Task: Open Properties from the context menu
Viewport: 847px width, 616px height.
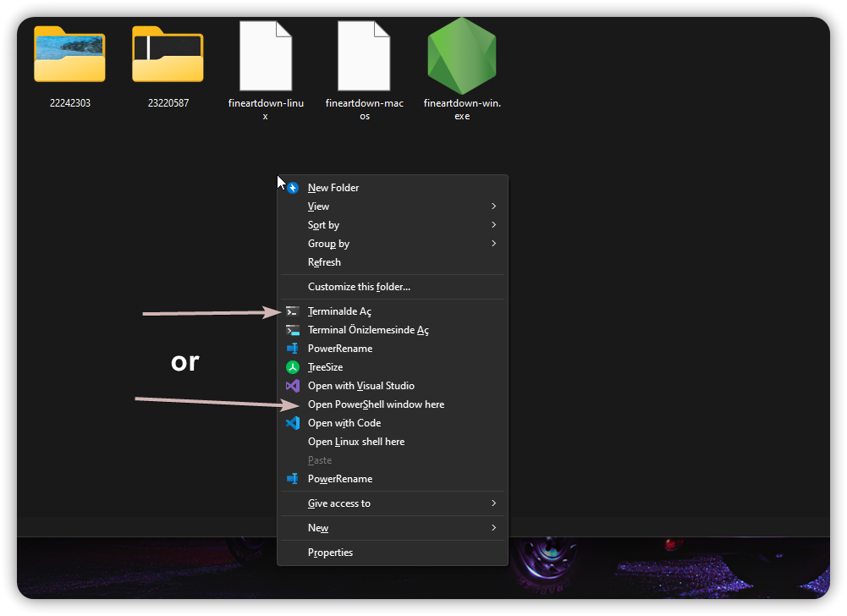Action: tap(330, 553)
